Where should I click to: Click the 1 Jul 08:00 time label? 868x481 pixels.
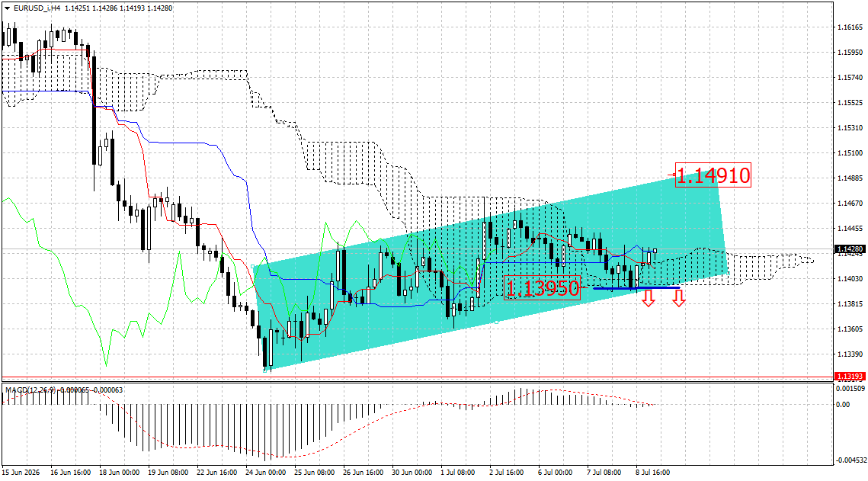coord(458,473)
